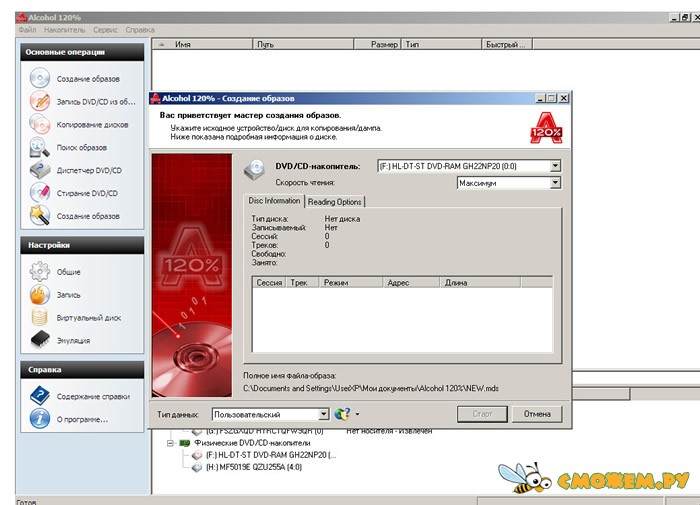Close the Создание образов dialog
The width and height of the screenshot is (700, 505).
pos(564,98)
